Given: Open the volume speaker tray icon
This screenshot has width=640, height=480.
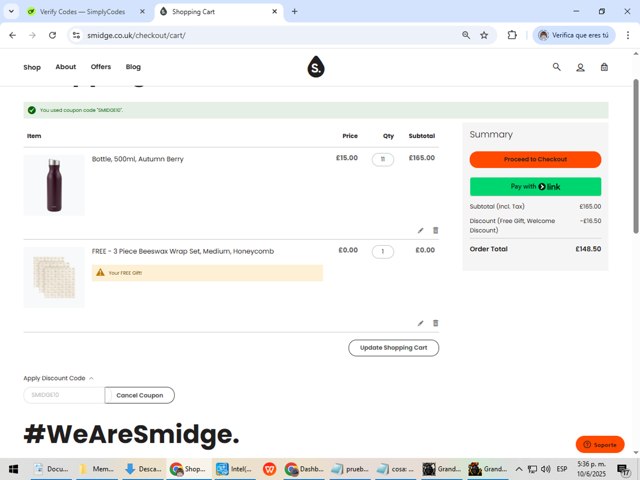Looking at the screenshot, I should 546,469.
